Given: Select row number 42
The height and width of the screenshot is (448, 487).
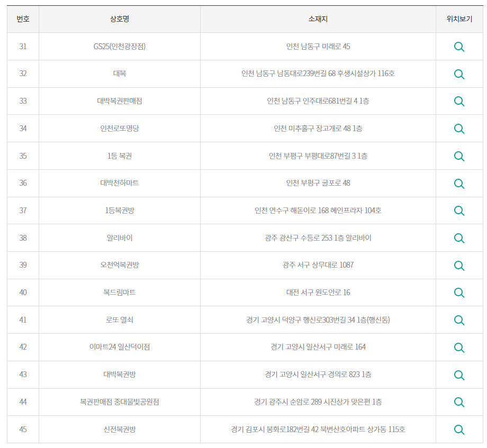Looking at the screenshot, I should coord(23,346).
